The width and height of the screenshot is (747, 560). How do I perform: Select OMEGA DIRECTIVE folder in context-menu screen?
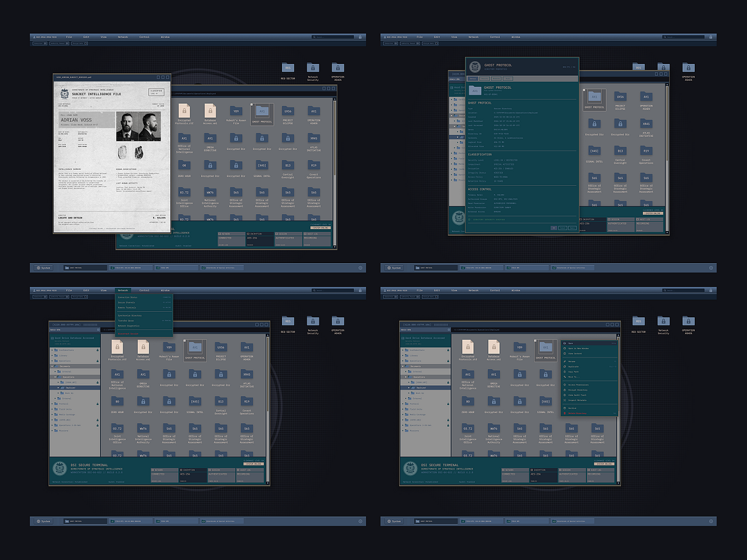click(494, 377)
